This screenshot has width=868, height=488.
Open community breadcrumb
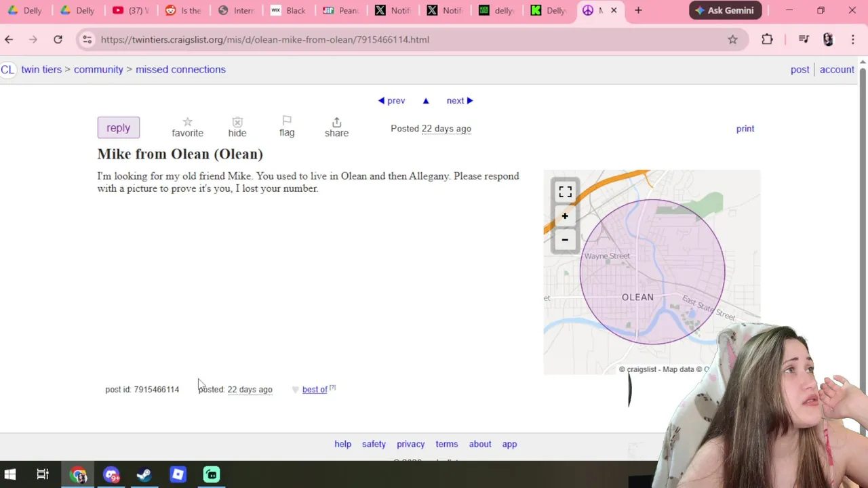click(98, 69)
